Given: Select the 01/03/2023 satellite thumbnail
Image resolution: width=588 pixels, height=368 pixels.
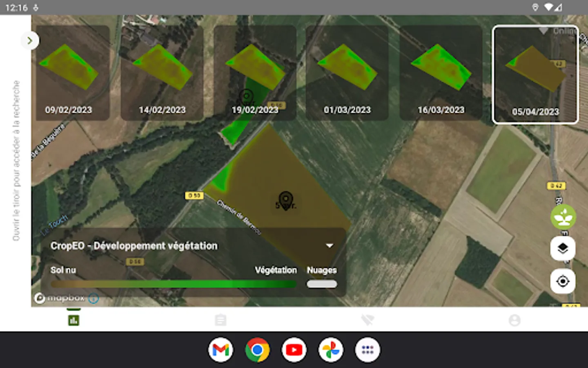Looking at the screenshot, I should click(347, 73).
